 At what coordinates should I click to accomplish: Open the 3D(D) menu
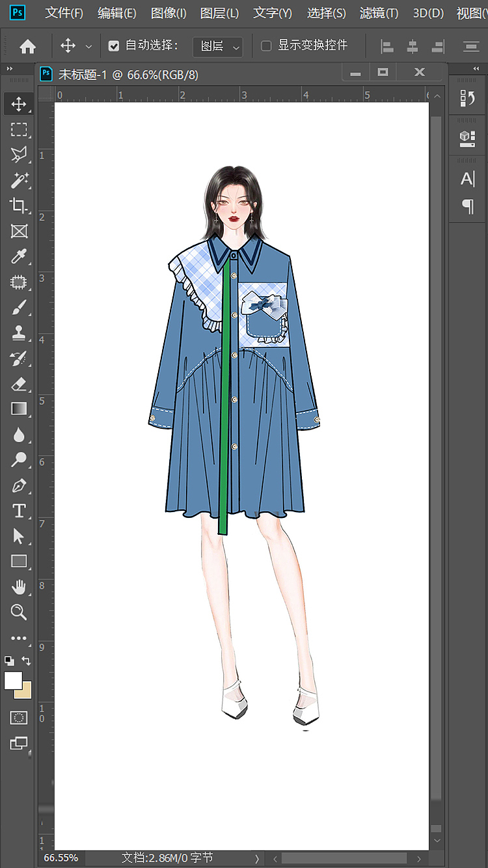point(428,13)
